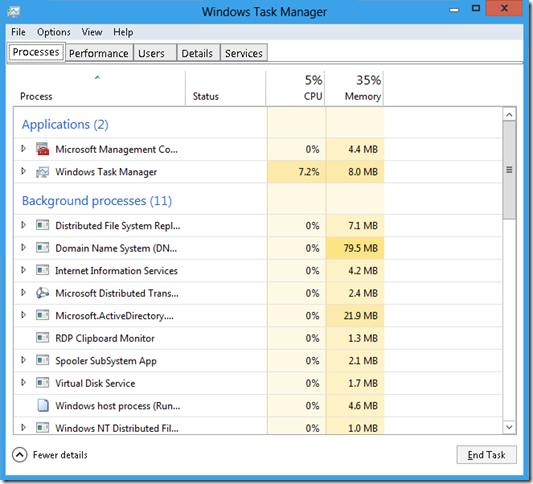533x484 pixels.
Task: Click the Virtual Disk Service icon
Action: [x=42, y=383]
